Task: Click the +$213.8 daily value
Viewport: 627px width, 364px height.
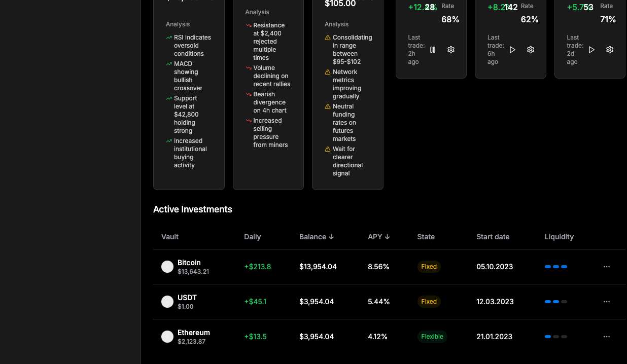Action: click(258, 267)
